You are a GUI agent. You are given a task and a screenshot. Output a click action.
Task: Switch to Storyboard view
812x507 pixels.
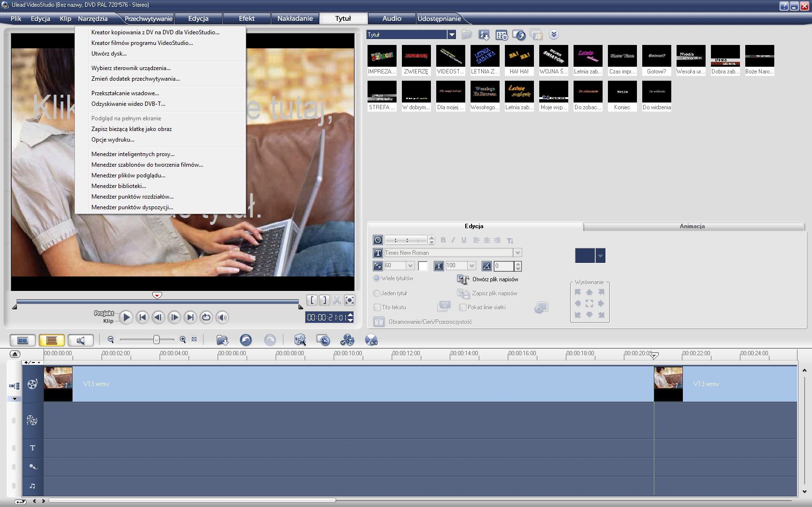point(23,340)
